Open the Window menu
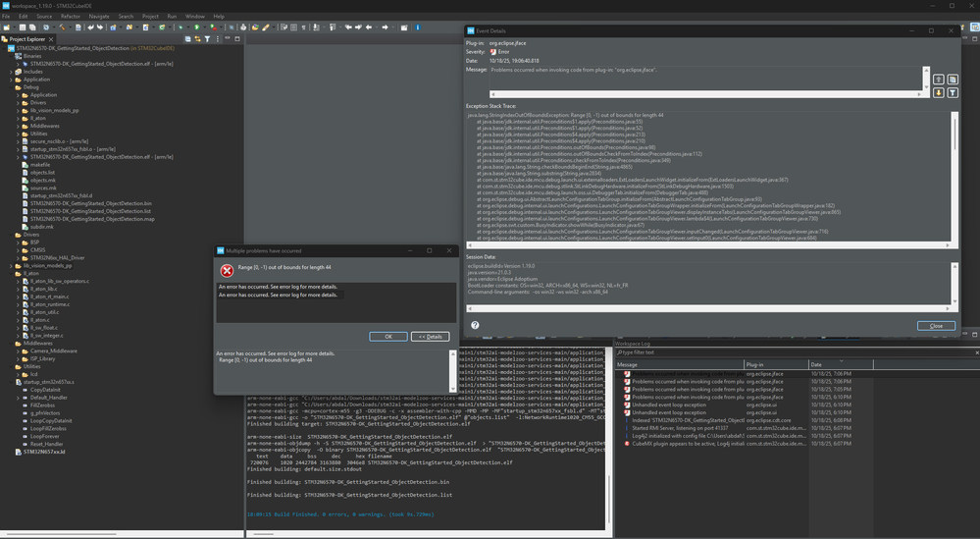 194,17
